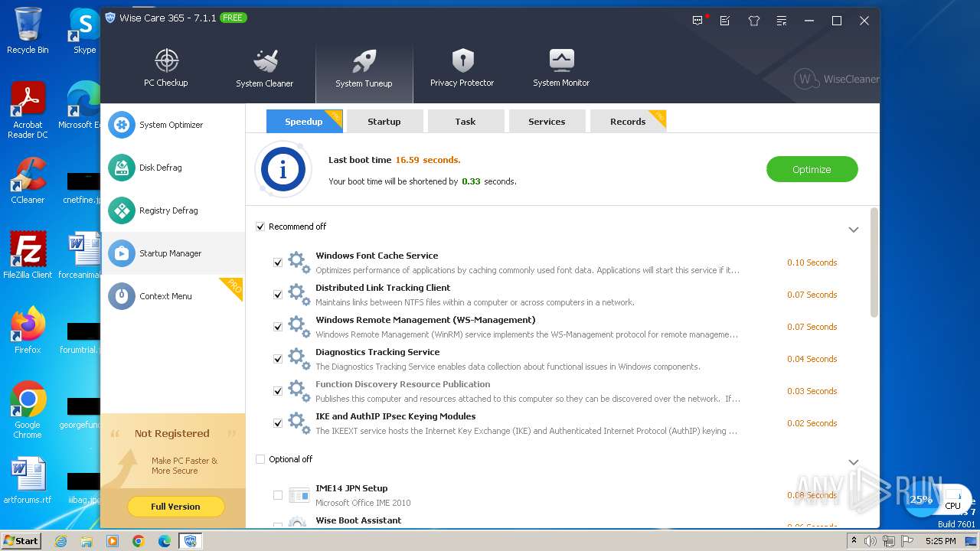This screenshot has height=551, width=980.
Task: Uncheck Function Discovery Resource Publication
Action: pos(278,391)
